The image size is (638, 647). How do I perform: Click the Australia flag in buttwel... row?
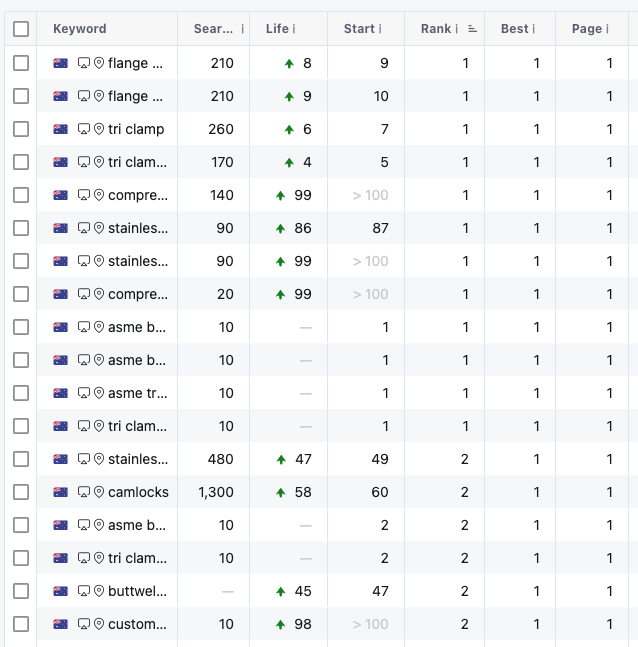pos(61,591)
